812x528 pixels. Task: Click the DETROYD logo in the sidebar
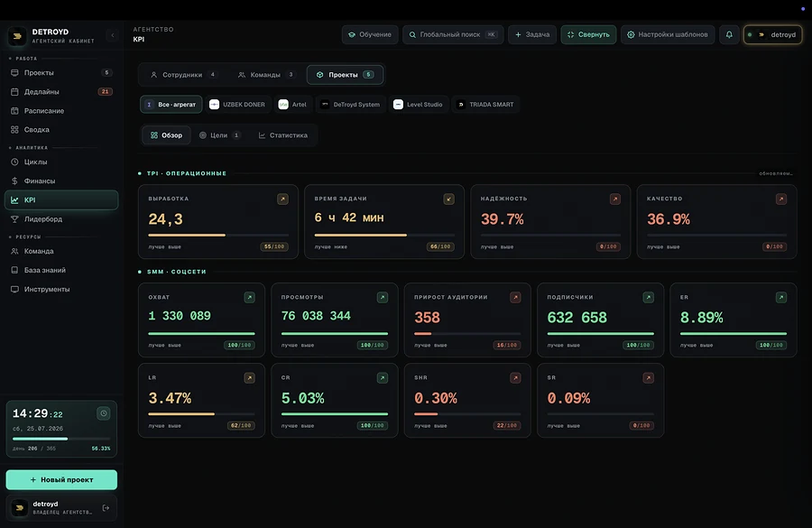click(x=17, y=36)
